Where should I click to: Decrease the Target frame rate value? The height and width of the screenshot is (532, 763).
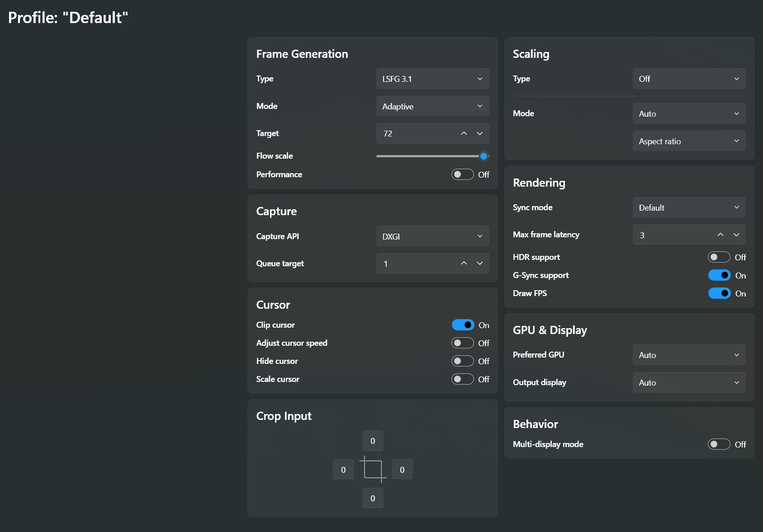[x=479, y=133]
